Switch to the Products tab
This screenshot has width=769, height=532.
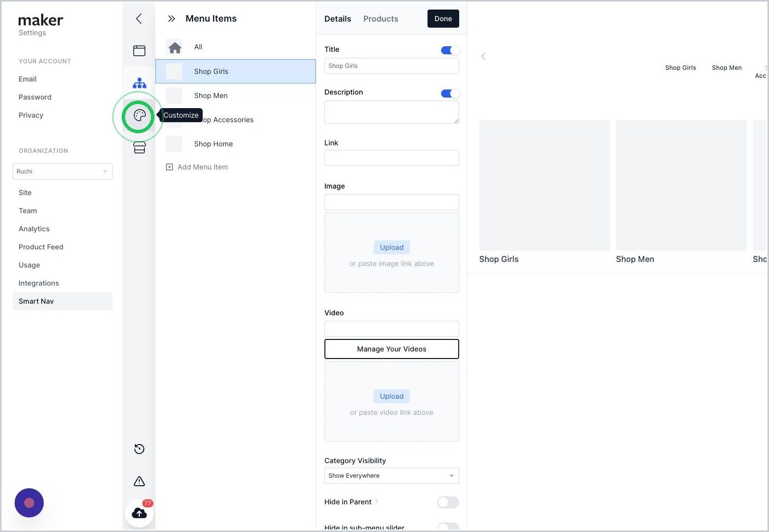[381, 19]
